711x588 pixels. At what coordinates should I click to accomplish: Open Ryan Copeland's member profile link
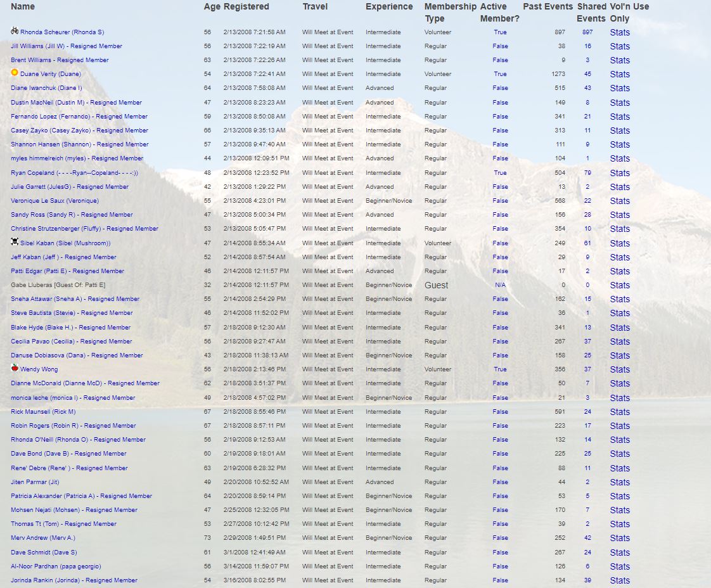pos(74,173)
